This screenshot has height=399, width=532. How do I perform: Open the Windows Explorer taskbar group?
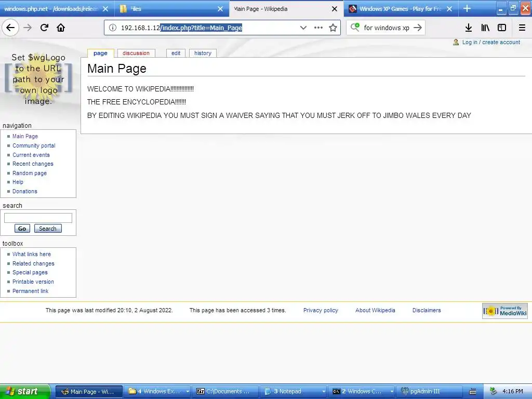158,392
